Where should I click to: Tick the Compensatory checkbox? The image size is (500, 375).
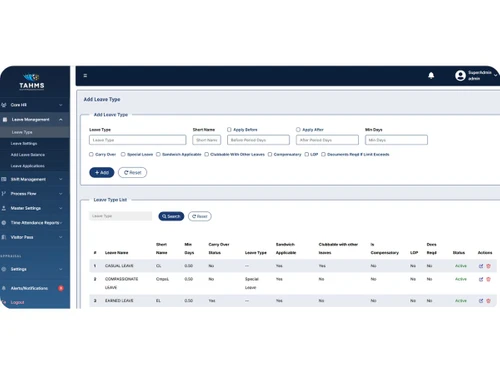(x=270, y=154)
